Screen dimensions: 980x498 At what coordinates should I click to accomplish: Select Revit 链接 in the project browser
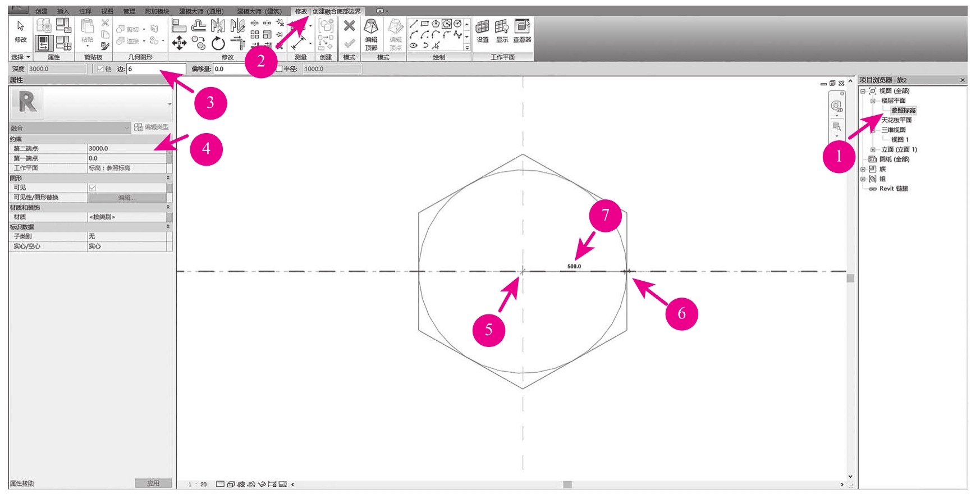894,189
